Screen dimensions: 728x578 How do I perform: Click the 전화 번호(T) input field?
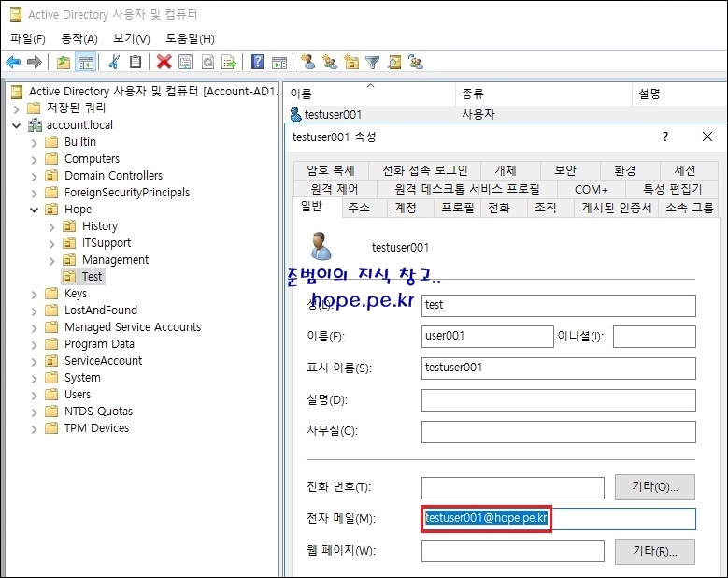512,488
